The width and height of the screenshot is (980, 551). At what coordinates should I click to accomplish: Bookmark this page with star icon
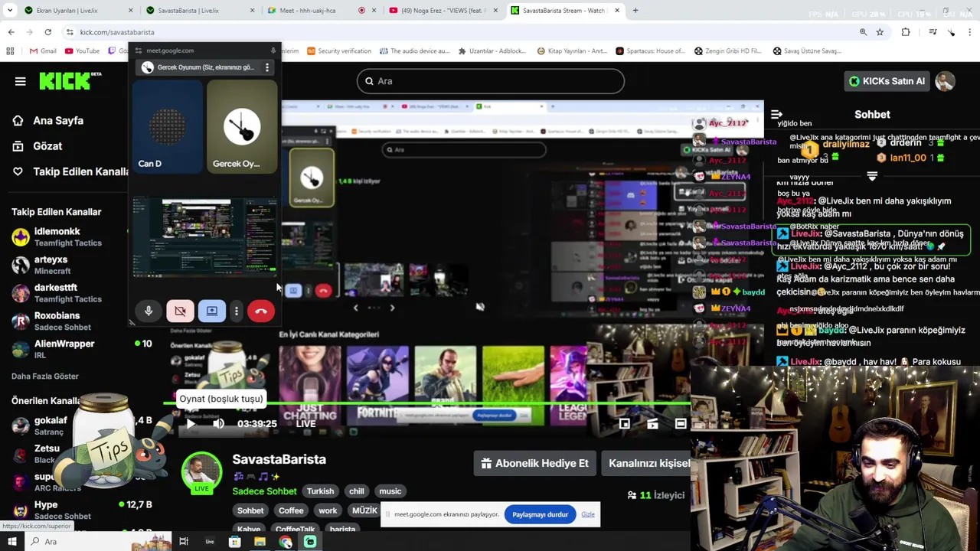880,32
